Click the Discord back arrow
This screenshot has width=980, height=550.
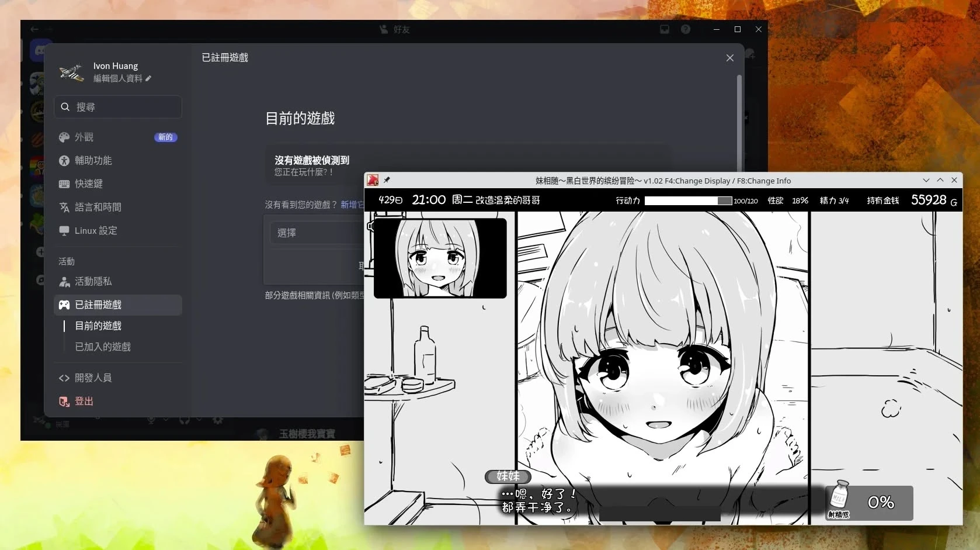point(34,29)
